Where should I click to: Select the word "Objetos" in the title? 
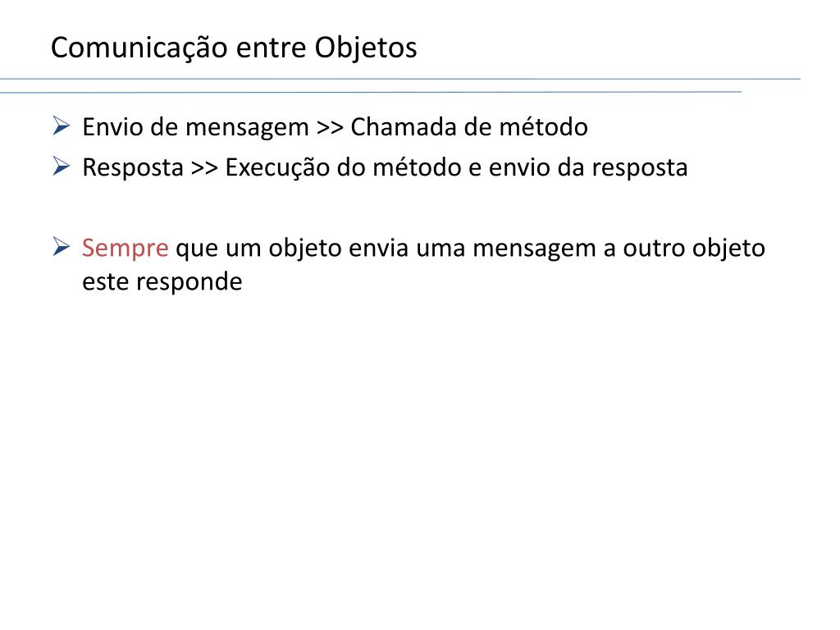(x=365, y=48)
